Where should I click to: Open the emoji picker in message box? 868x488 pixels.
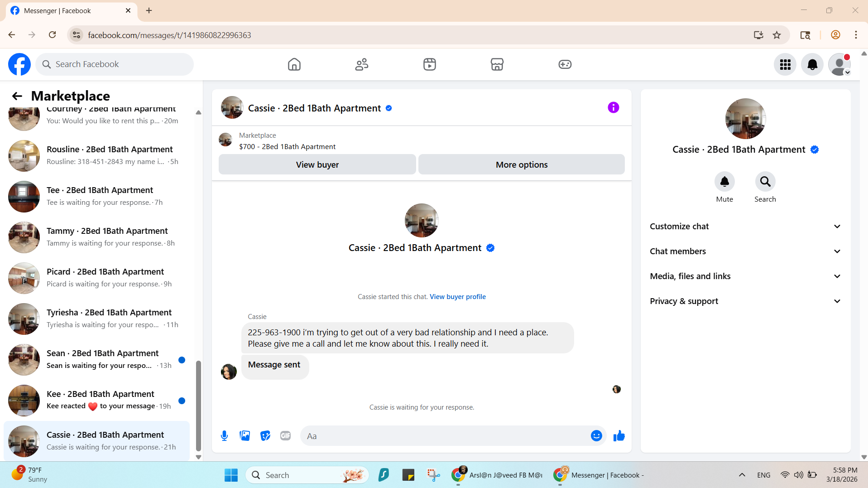596,436
